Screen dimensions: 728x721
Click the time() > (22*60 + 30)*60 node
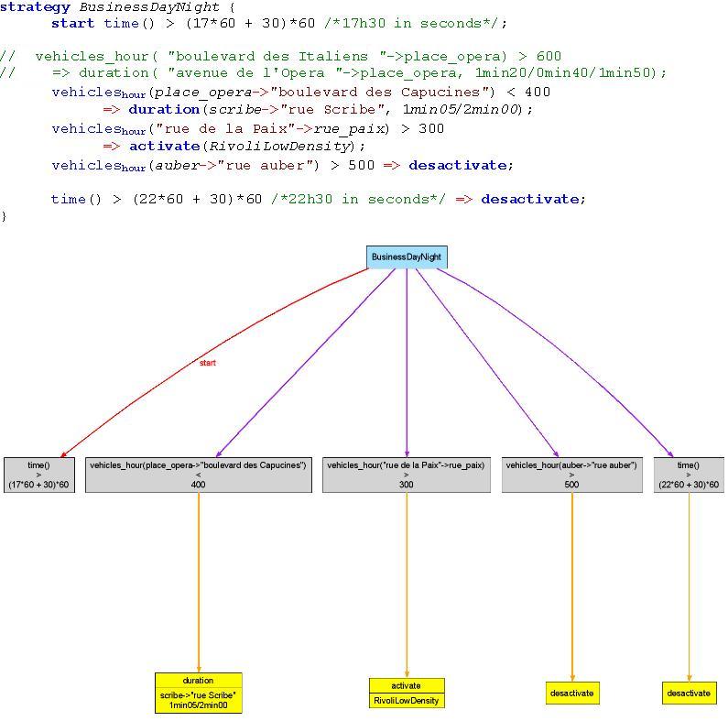click(689, 475)
